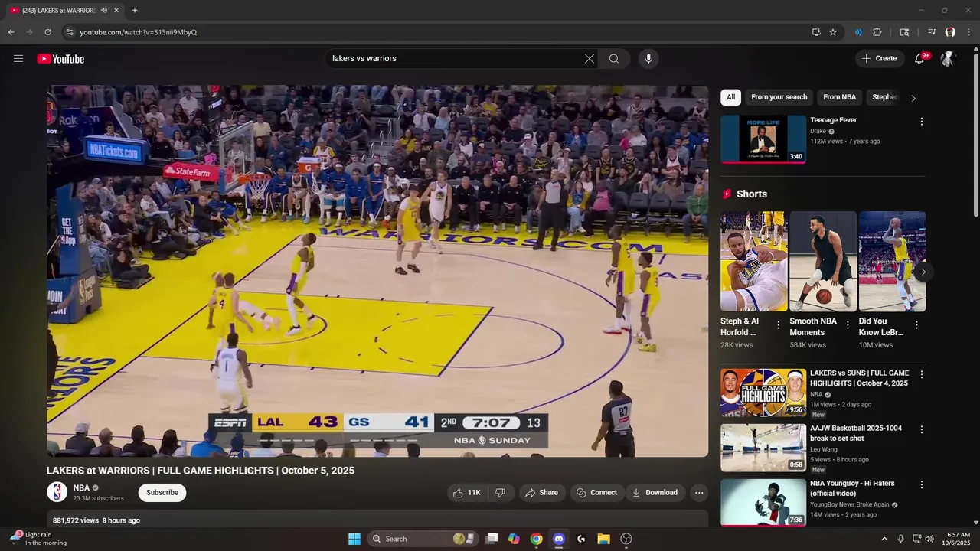Open Discord from taskbar
The width and height of the screenshot is (980, 551).
(559, 539)
